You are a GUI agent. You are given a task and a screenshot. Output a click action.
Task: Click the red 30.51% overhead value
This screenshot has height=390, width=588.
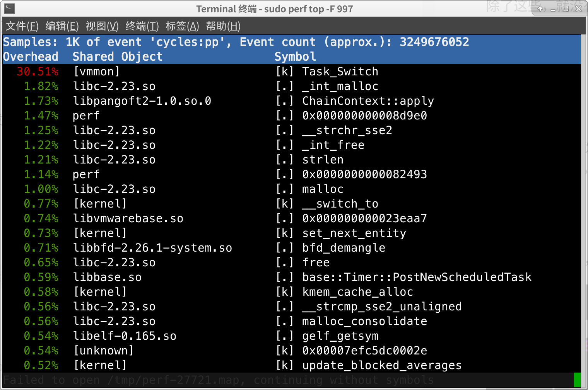coord(38,71)
